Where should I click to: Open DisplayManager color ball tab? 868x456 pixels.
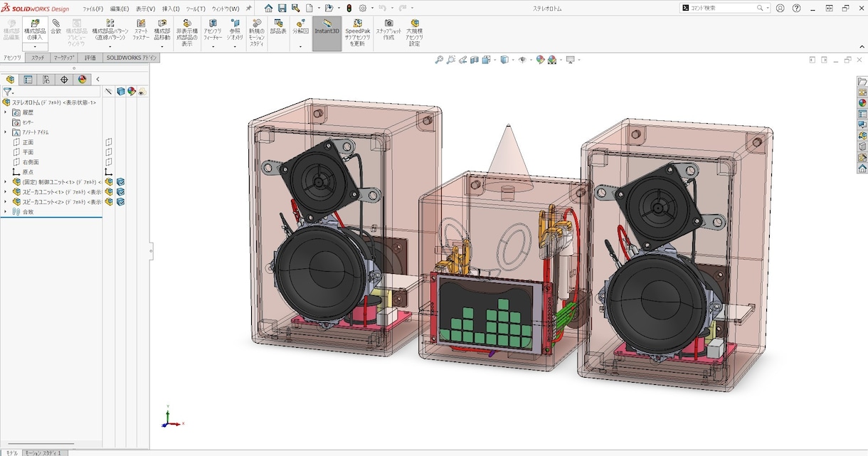82,79
